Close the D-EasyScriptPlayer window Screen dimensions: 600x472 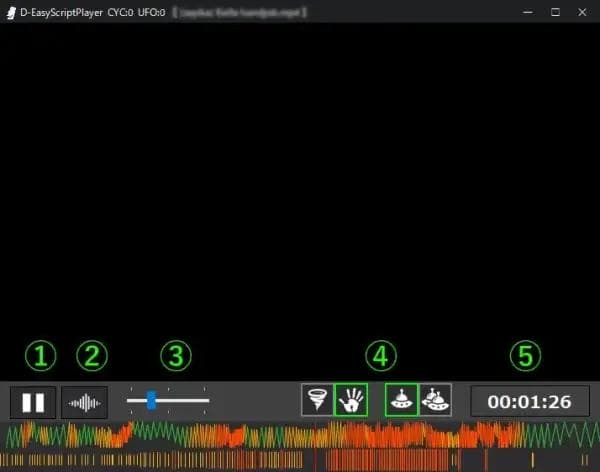point(583,12)
